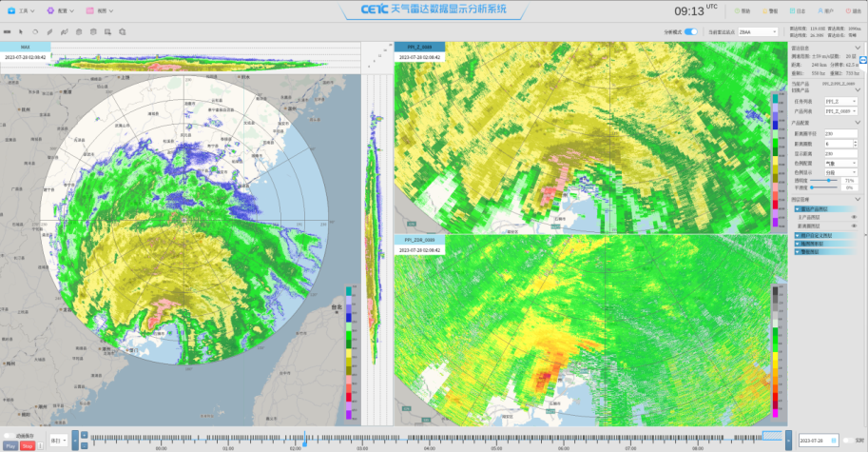Viewport: 868px width, 452px height.
Task: Toggle the 实时 real-time switch
Action: pos(847,441)
